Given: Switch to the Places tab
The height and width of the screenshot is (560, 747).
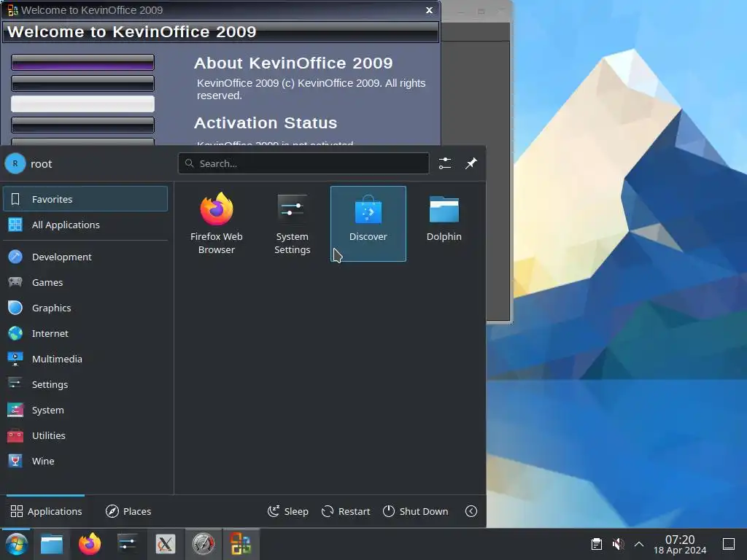Looking at the screenshot, I should coord(128,511).
